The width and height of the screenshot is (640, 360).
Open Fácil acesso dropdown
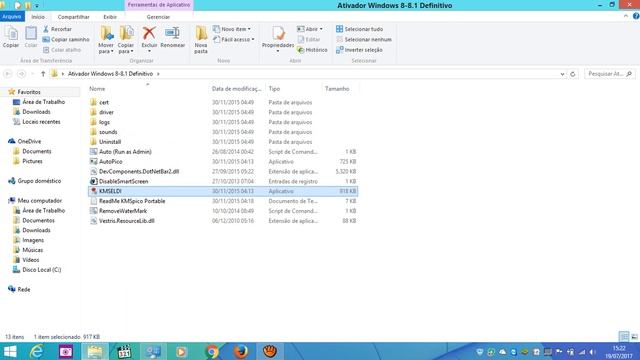[x=234, y=40]
